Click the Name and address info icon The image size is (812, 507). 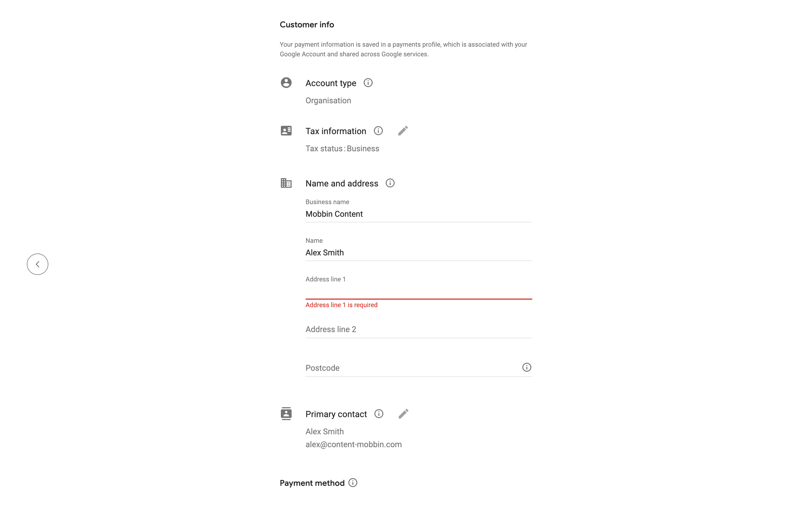pos(390,183)
